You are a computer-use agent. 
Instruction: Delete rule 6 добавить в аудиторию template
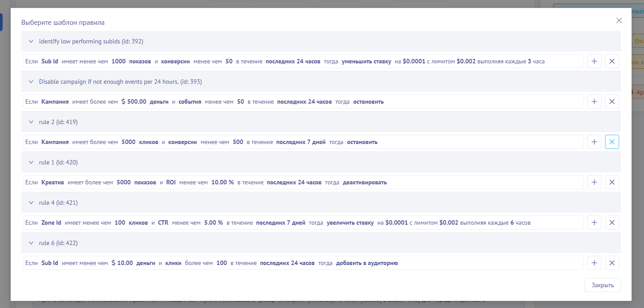click(x=612, y=263)
